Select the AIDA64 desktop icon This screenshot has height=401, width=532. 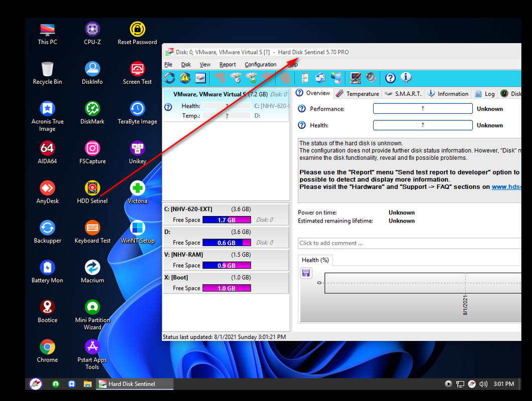pos(47,152)
